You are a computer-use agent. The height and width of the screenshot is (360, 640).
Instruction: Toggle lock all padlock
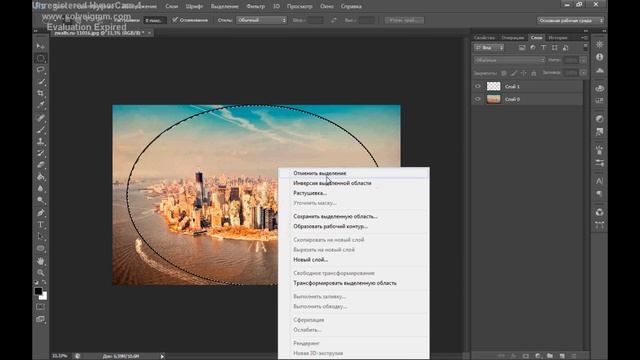pyautogui.click(x=533, y=73)
